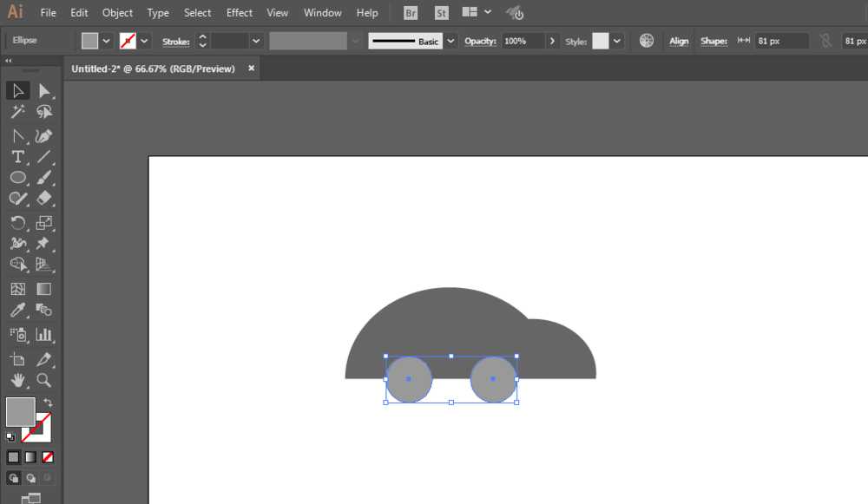
Task: Open the Object menu
Action: (117, 13)
